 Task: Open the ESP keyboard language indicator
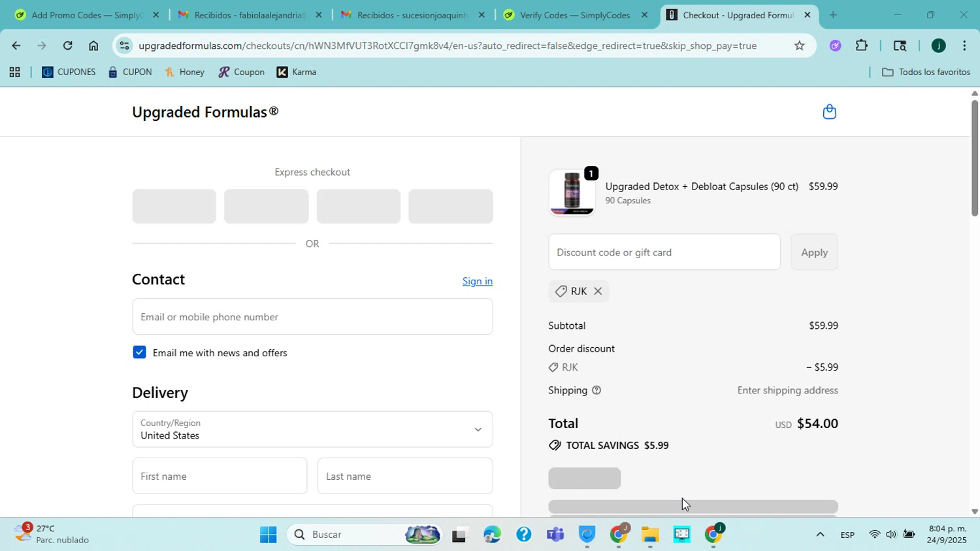click(847, 535)
